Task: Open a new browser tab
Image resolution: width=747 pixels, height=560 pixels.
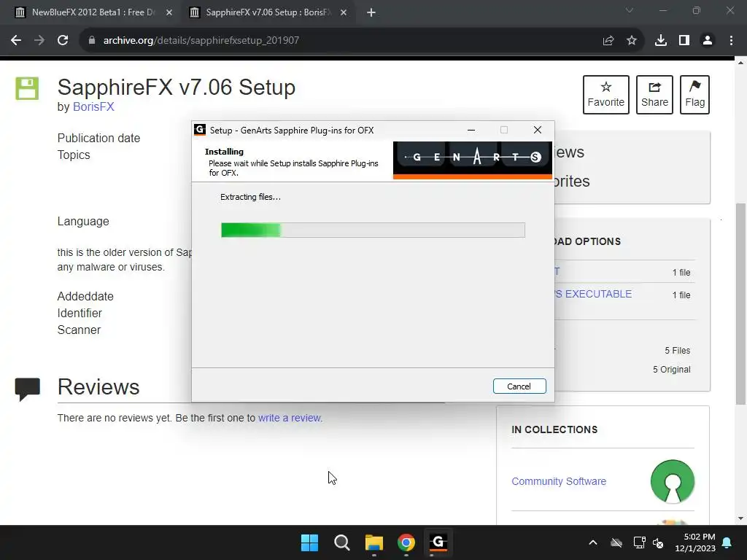Action: (371, 12)
